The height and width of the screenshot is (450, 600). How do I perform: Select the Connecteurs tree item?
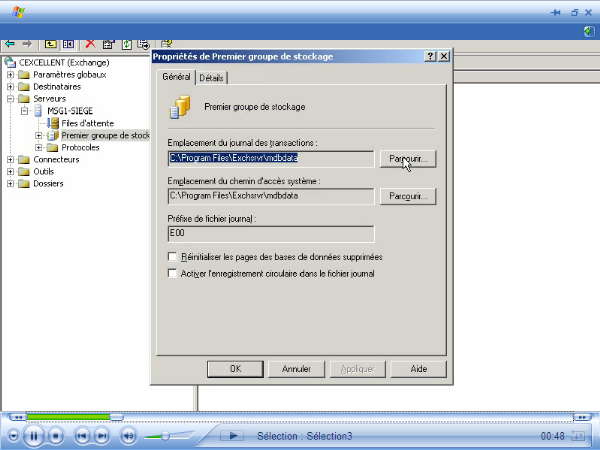point(56,160)
